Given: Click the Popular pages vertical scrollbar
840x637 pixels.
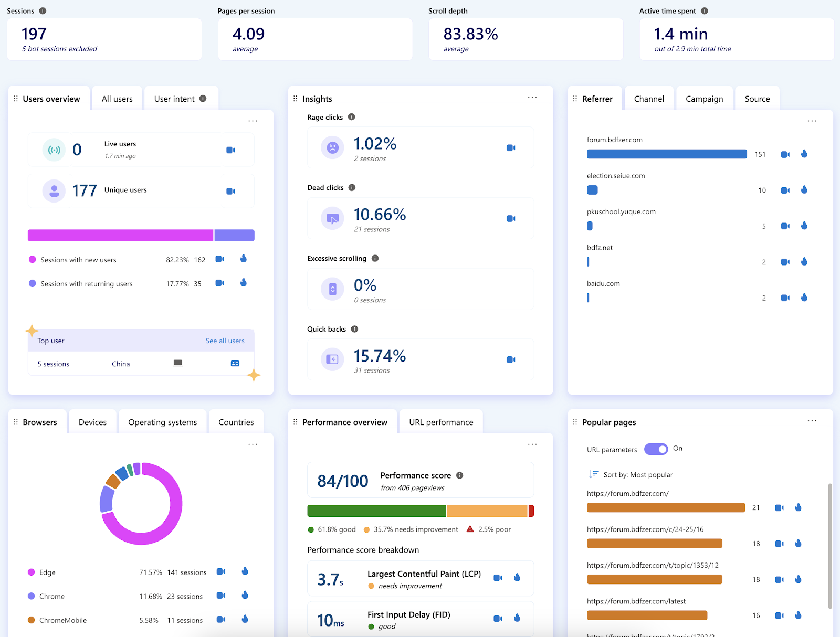Looking at the screenshot, I should coord(830,546).
